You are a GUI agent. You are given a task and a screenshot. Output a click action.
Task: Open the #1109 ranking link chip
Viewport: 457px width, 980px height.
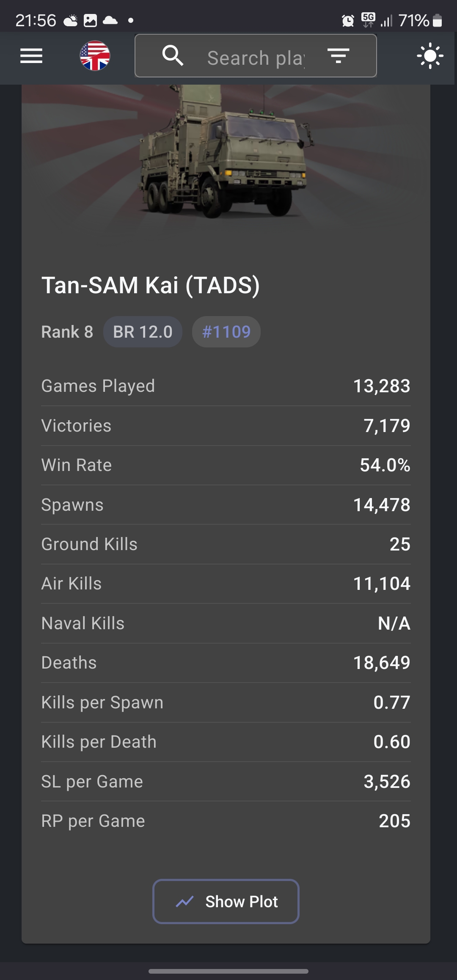(x=226, y=332)
